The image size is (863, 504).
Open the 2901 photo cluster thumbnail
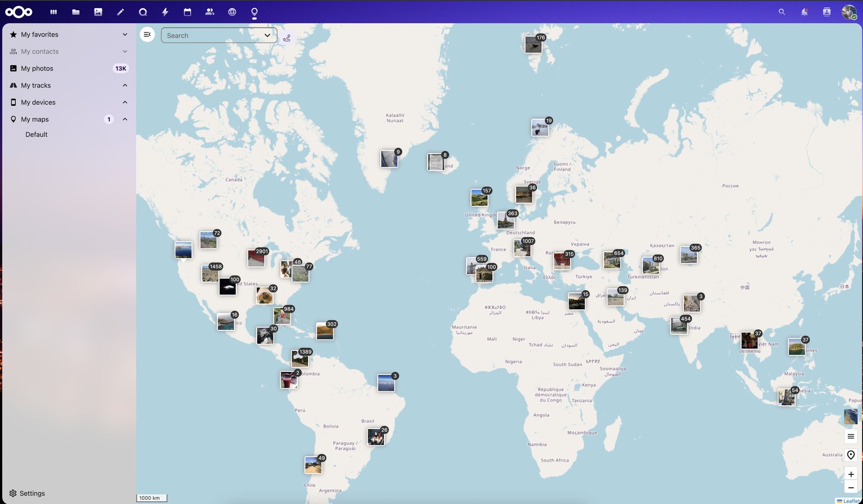pyautogui.click(x=257, y=258)
